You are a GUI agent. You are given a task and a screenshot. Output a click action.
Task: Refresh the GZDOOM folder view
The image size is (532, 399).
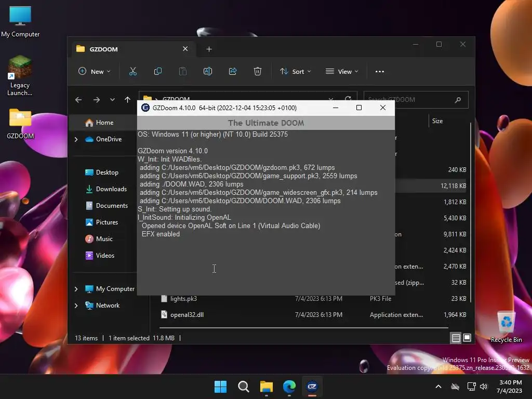coord(348,98)
